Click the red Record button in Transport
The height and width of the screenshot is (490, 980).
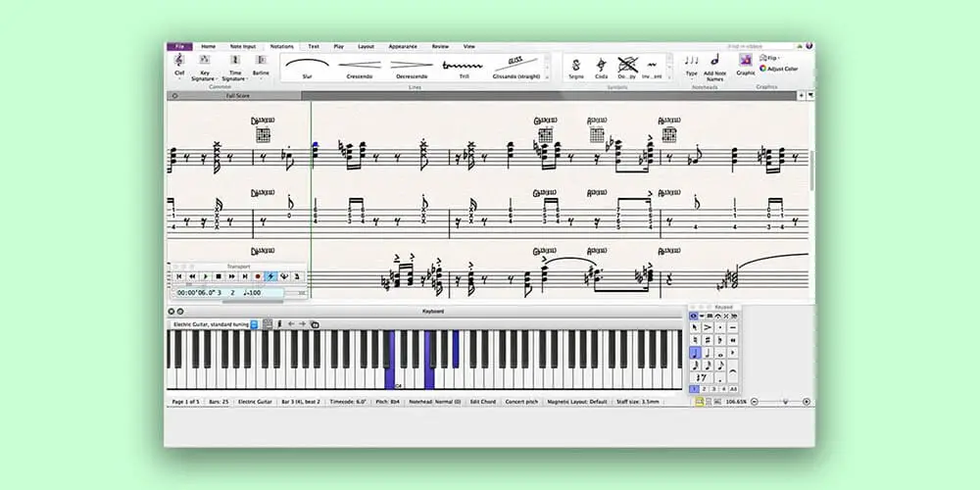click(258, 276)
